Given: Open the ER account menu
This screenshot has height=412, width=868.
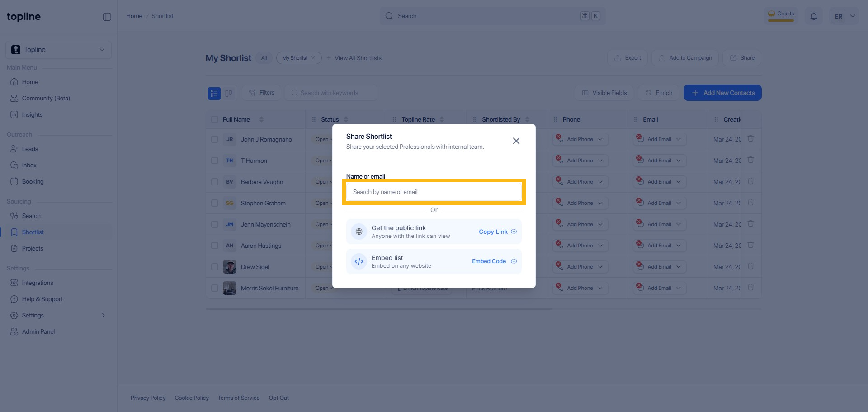Looking at the screenshot, I should [x=844, y=16].
